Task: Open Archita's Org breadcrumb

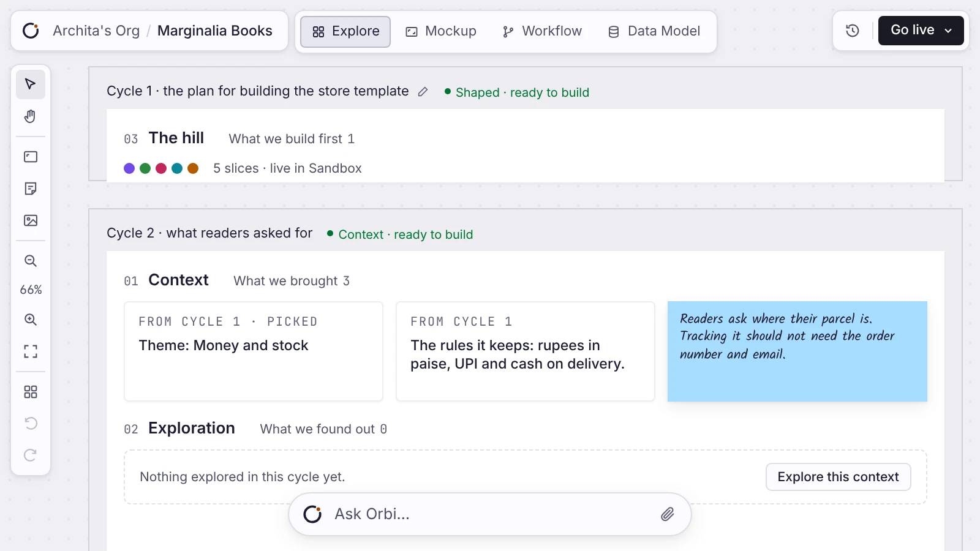Action: point(96,31)
